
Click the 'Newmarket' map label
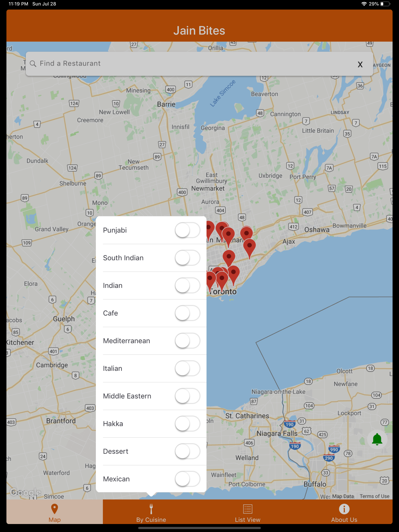coord(208,188)
